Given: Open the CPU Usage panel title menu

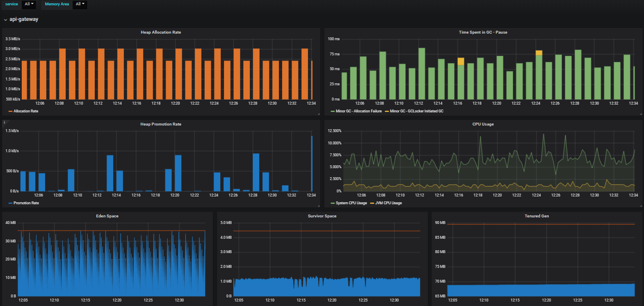Looking at the screenshot, I should 483,124.
